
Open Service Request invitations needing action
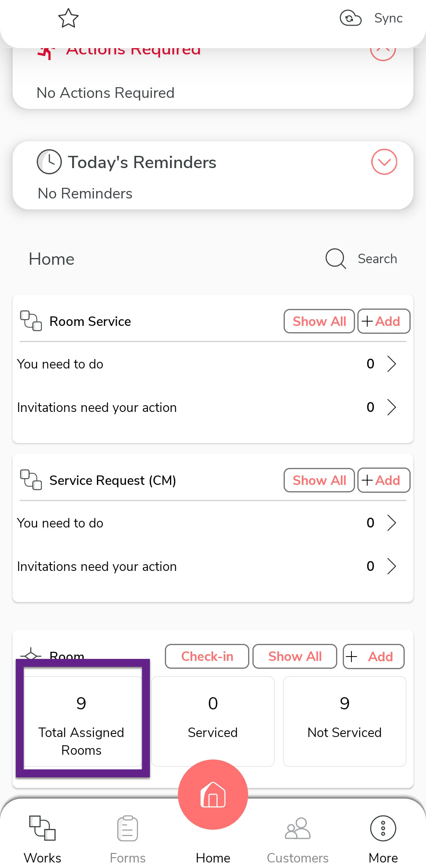[x=391, y=566]
